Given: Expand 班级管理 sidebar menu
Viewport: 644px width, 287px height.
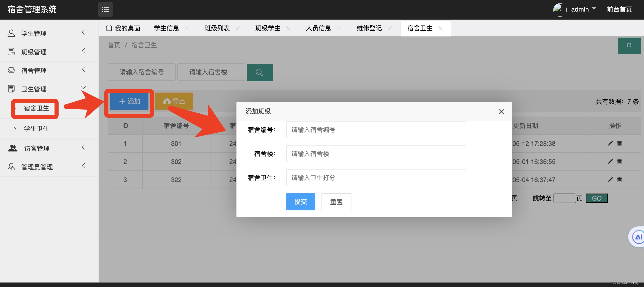Looking at the screenshot, I should click(x=49, y=52).
